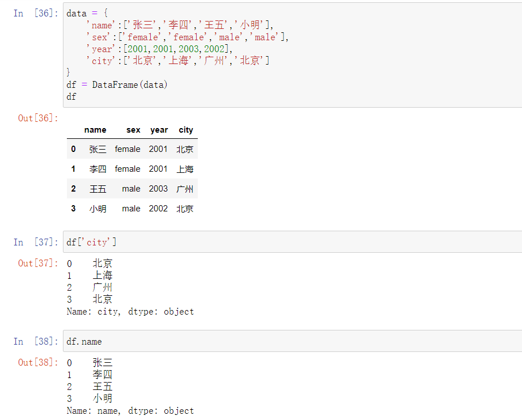Click 'female' cell in 张三 row

coord(128,149)
